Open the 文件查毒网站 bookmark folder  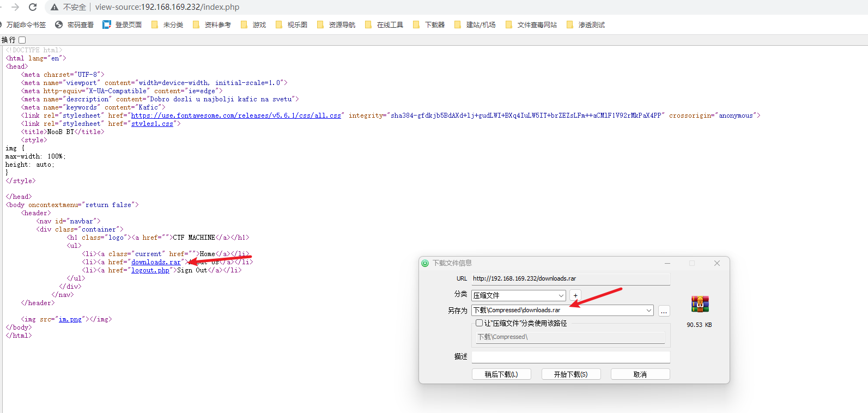point(531,25)
